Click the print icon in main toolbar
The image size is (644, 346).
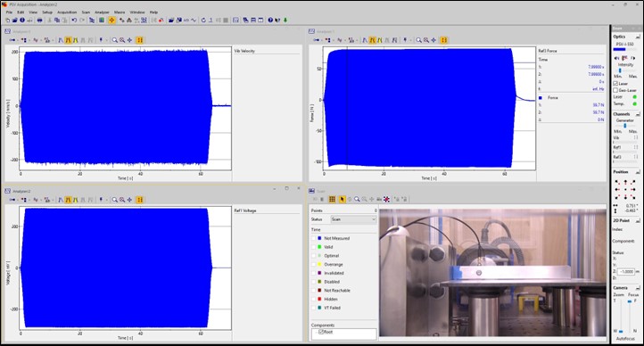coord(40,21)
